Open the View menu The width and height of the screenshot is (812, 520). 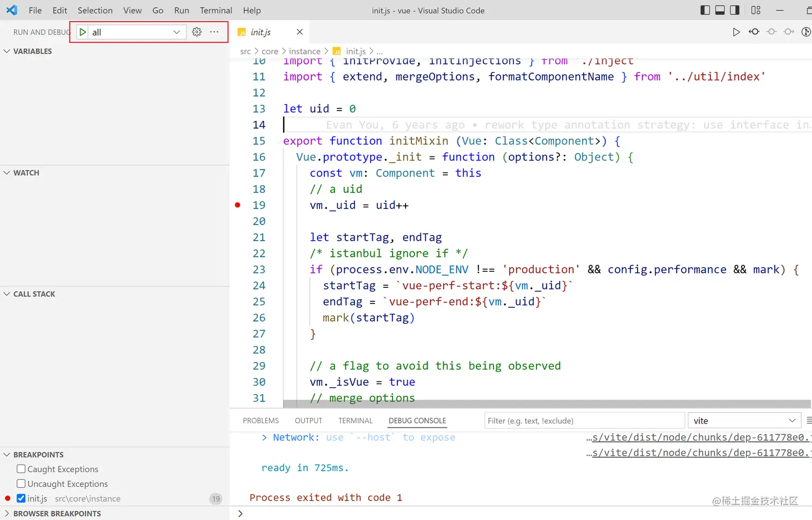[132, 10]
